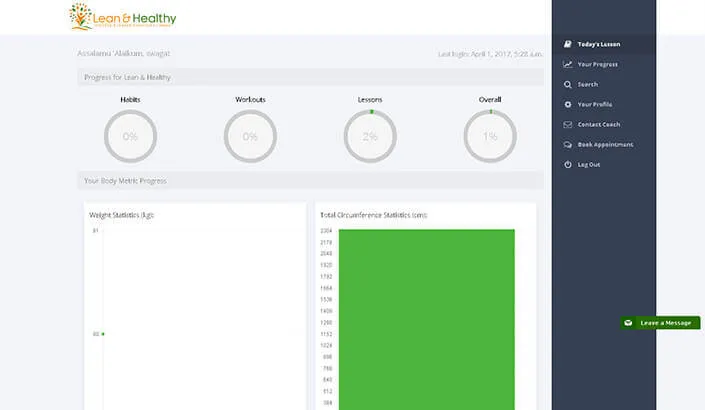Click the green Total Circumference bar
705x410 pixels.
pyautogui.click(x=427, y=319)
